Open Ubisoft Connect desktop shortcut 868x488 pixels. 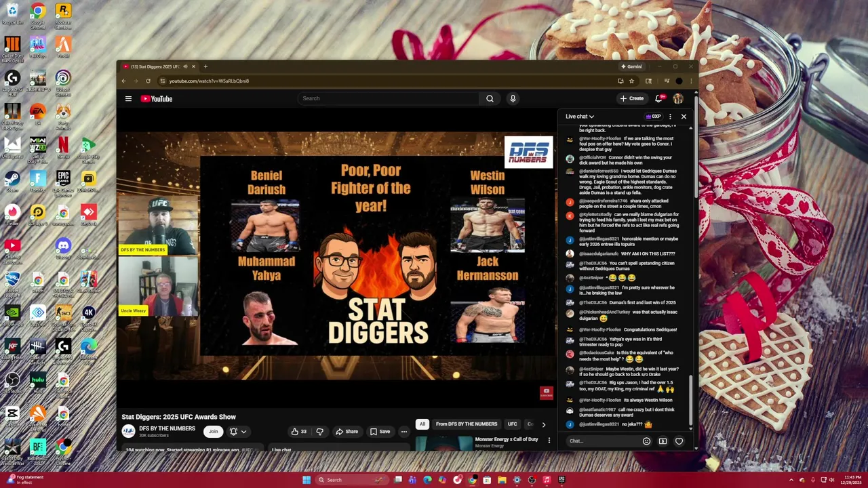[63, 81]
